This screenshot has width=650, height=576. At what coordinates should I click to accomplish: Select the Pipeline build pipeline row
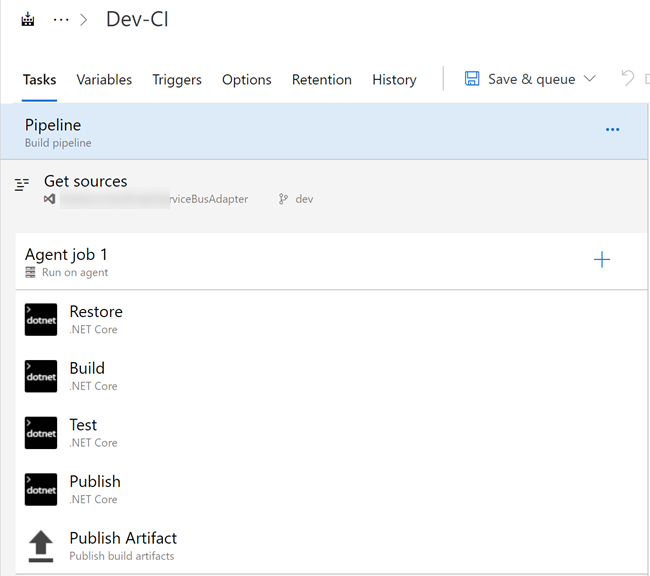coord(300,132)
